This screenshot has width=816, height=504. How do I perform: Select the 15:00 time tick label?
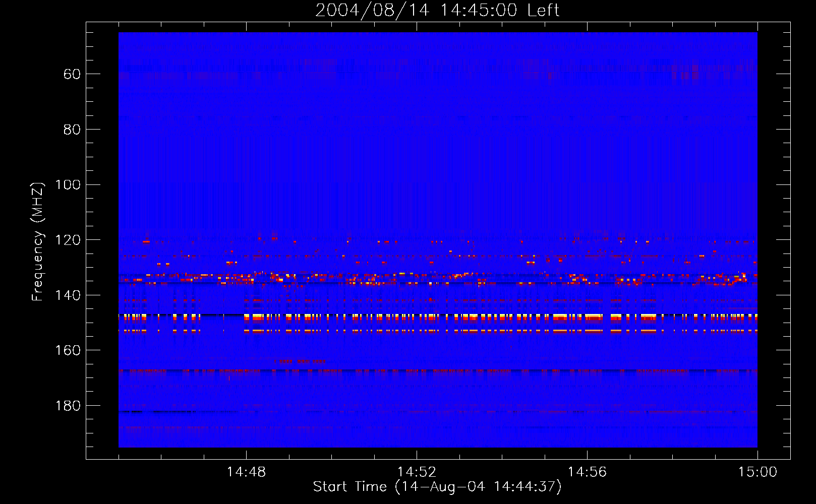tap(757, 472)
